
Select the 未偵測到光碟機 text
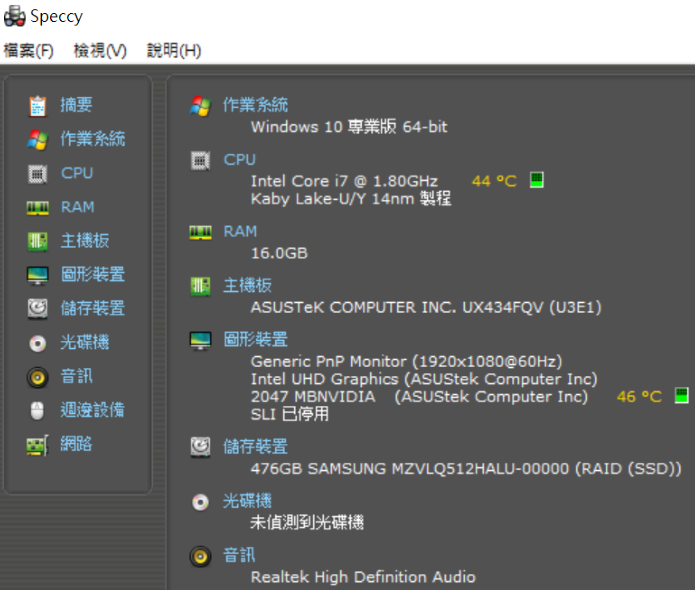click(x=307, y=523)
